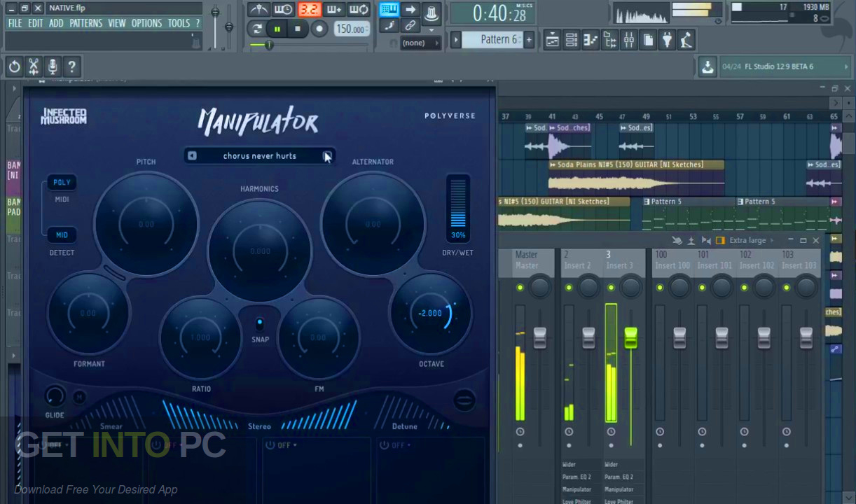Screen dimensions: 856x504
Task: Click the record button in transport
Action: pos(319,29)
